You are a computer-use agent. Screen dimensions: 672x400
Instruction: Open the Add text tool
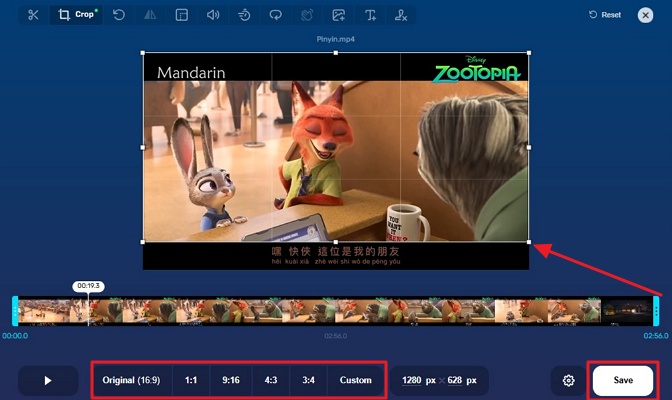click(x=370, y=15)
